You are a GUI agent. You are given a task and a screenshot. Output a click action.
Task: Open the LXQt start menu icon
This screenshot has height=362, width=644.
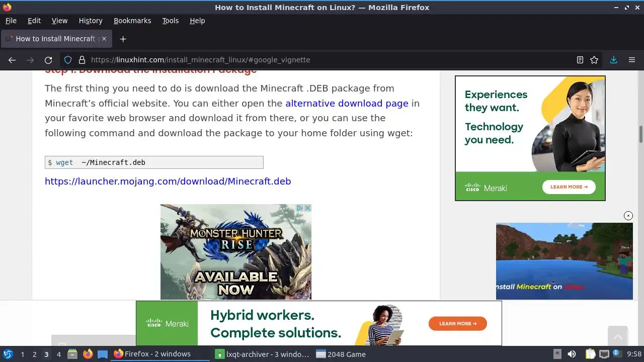pos(8,354)
